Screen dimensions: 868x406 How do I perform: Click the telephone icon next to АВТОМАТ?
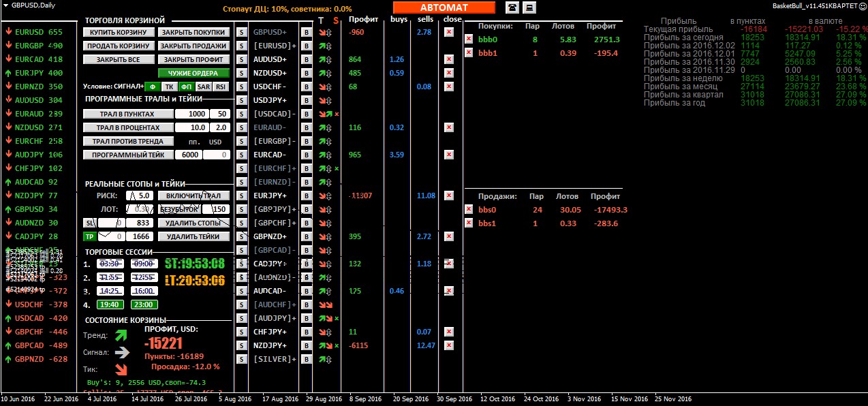(512, 7)
